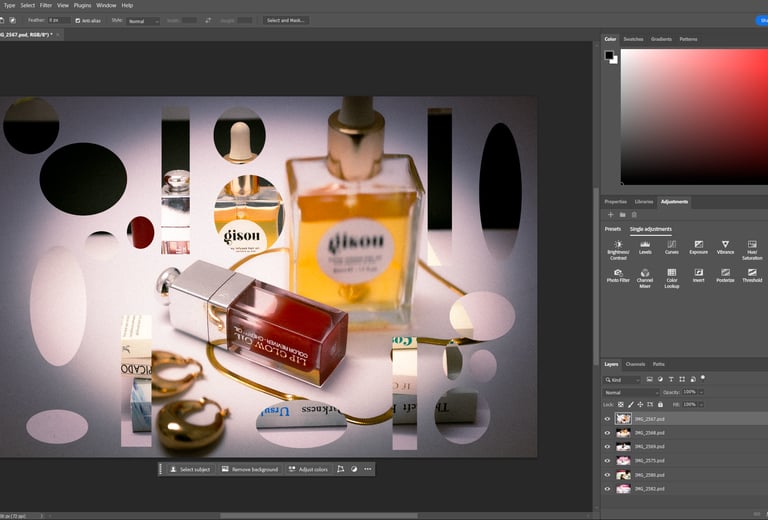Click the Curves adjustment icon
768x520 pixels.
tap(672, 245)
